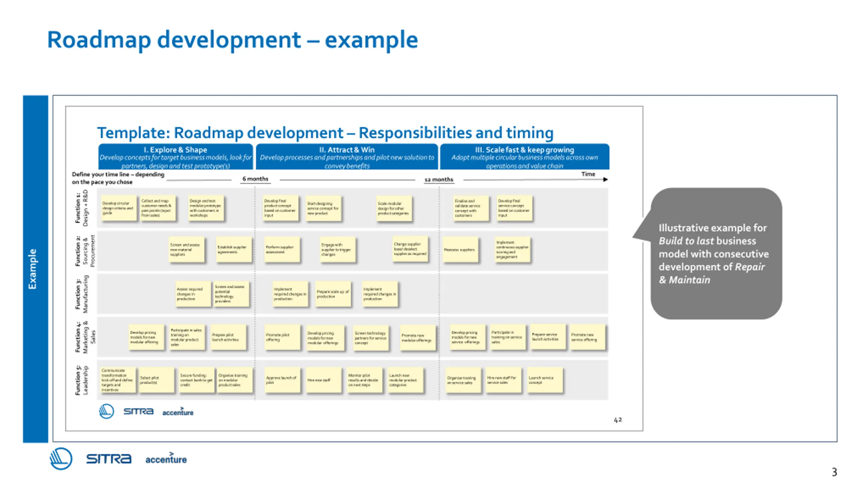Click sticky note 'Reassess suppliers'
The width and height of the screenshot is (868, 488).
point(460,250)
